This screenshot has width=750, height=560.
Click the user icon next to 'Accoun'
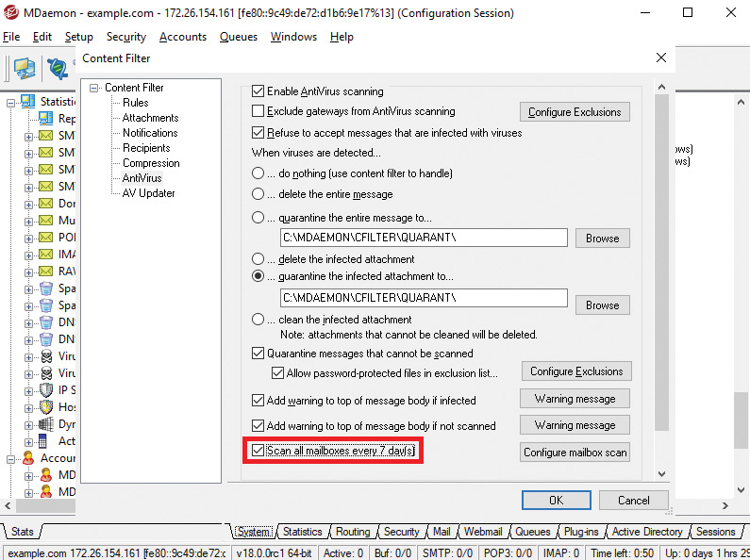28,458
